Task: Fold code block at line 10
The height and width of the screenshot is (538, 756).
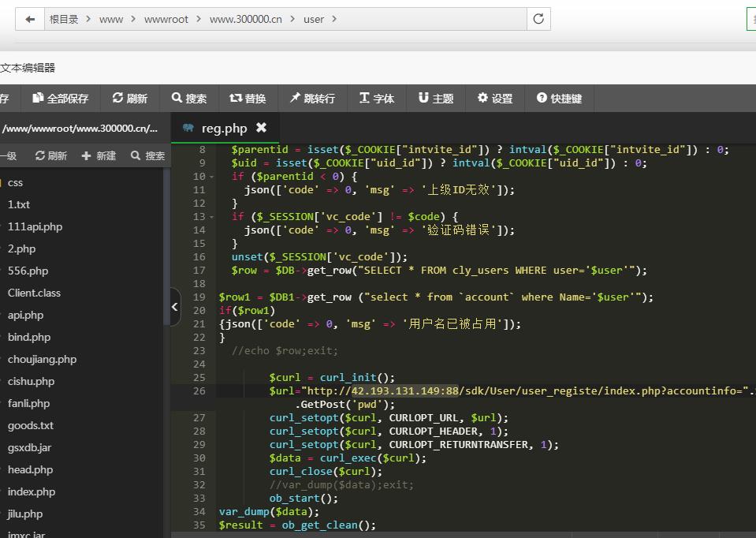Action: pyautogui.click(x=212, y=177)
